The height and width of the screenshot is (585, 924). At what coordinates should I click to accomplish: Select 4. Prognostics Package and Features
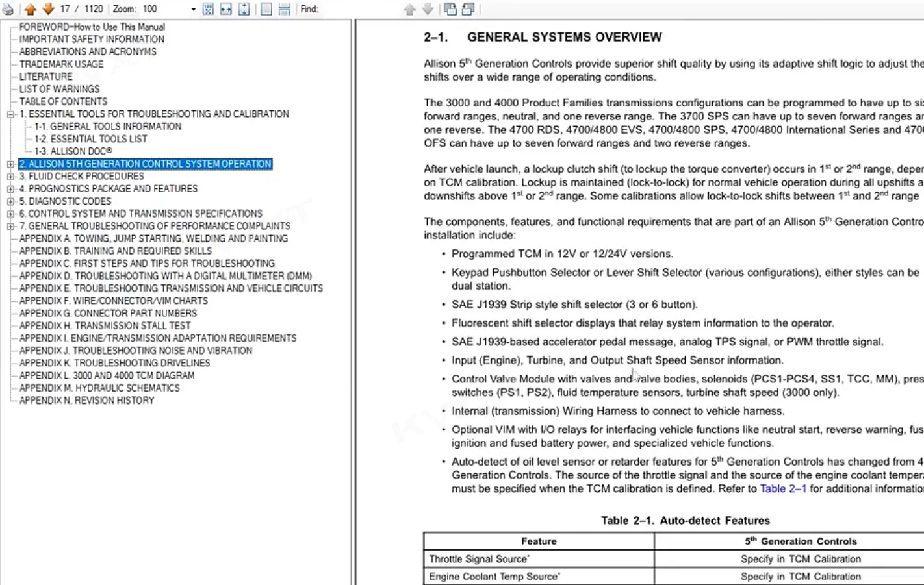tap(108, 188)
